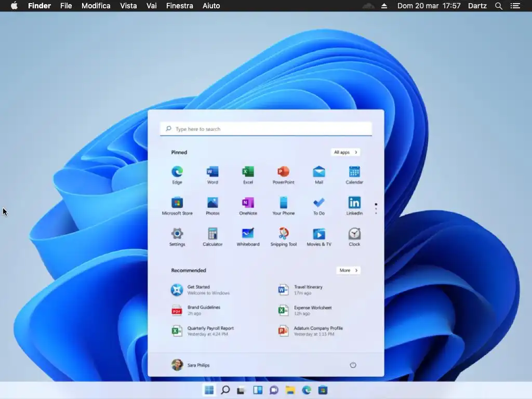This screenshot has height=399, width=532.
Task: Click the Spotlight search icon
Action: pyautogui.click(x=498, y=6)
